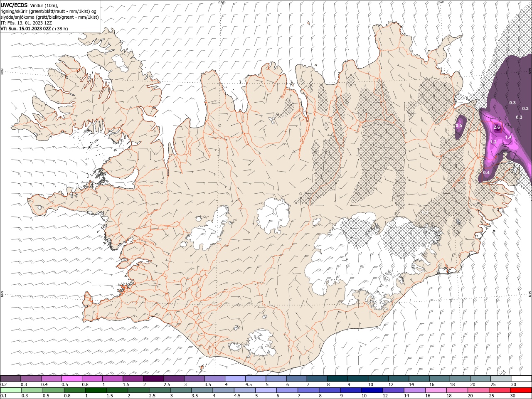This screenshot has width=532, height=399.
Task: Click the 30 label in the lower legend row
Action: tap(513, 396)
